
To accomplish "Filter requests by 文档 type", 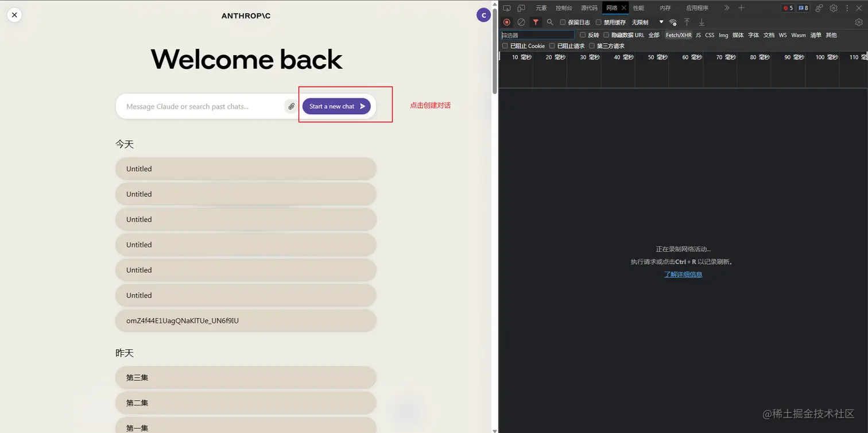I will tap(769, 35).
